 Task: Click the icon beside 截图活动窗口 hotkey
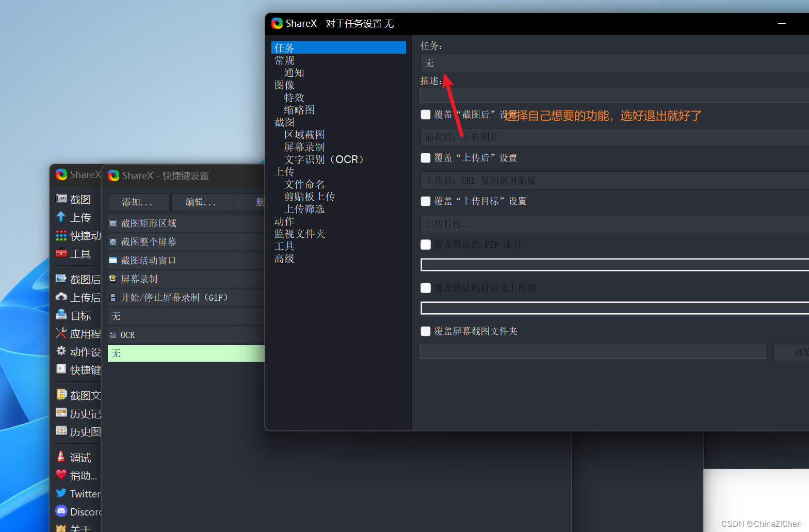pyautogui.click(x=113, y=261)
